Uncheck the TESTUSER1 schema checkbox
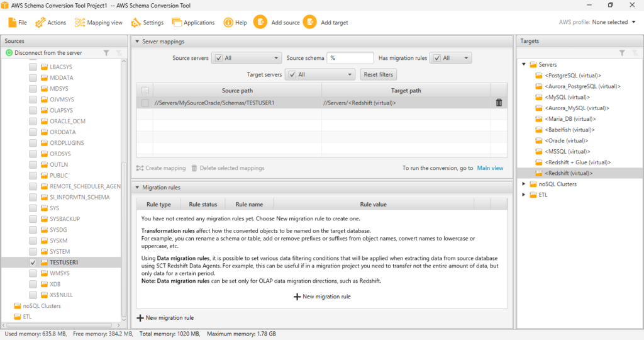 [x=33, y=262]
